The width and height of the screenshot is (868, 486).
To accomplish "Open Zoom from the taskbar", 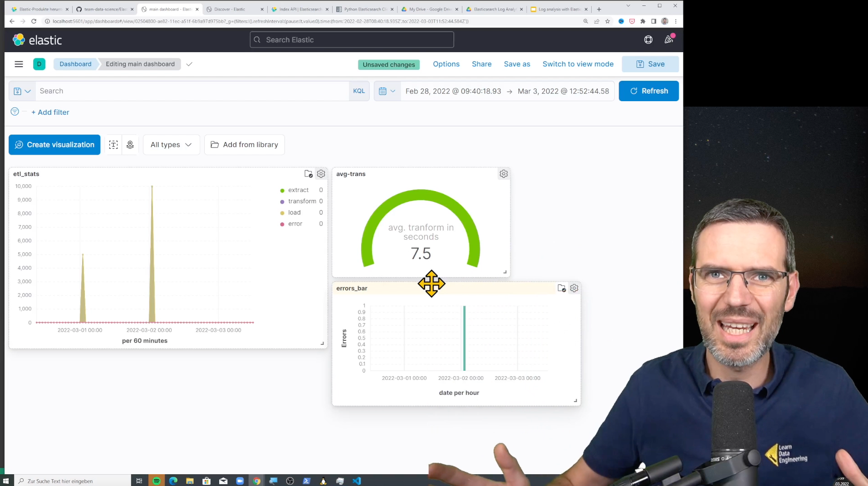I will click(240, 481).
